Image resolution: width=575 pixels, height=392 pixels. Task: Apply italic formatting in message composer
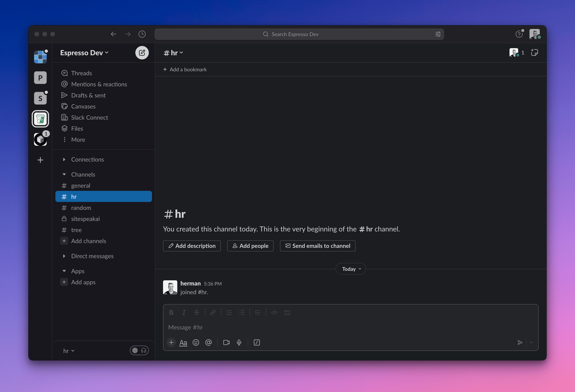(184, 312)
